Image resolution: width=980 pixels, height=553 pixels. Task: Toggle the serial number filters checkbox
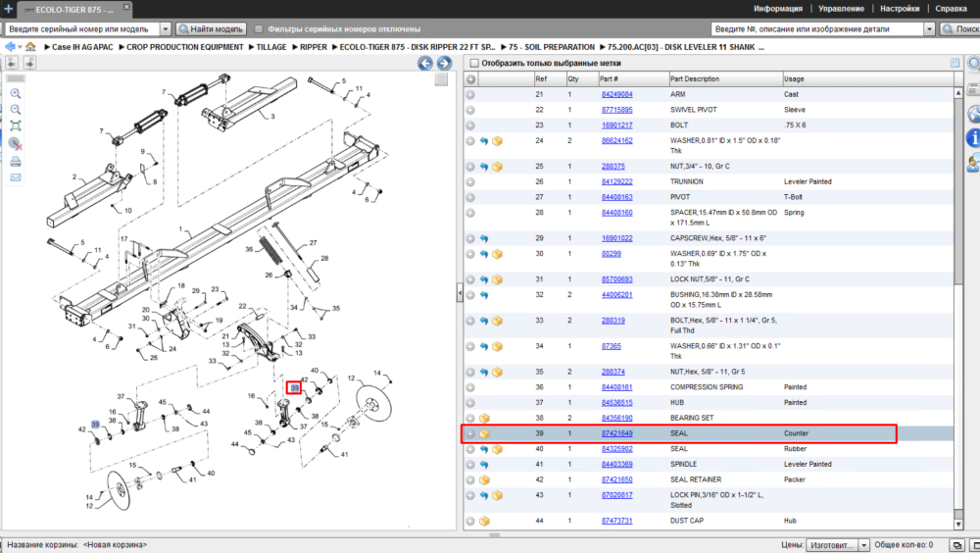(259, 28)
